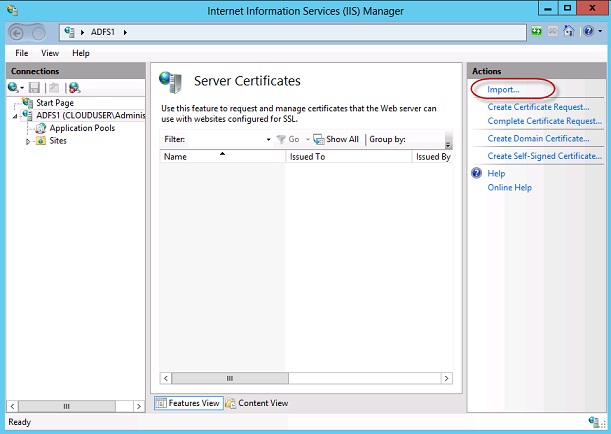Click Create Self-Signed Certificate link
Screen dimensions: 611x434
[544, 156]
